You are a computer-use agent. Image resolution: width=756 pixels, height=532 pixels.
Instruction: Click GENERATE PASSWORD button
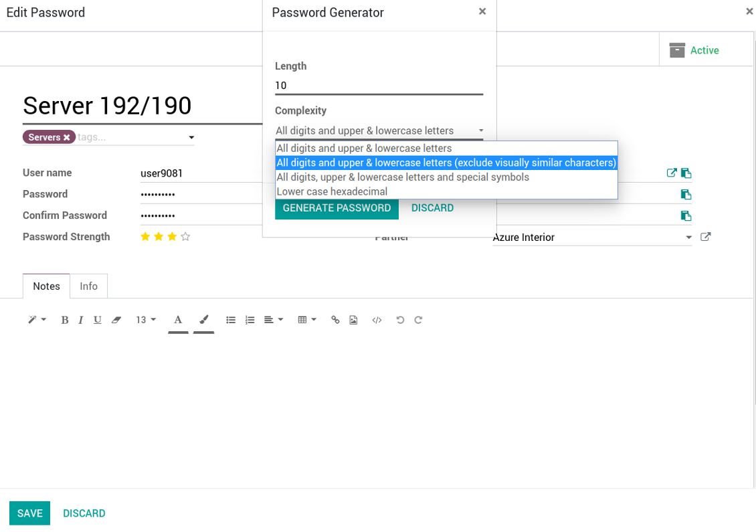click(x=337, y=208)
